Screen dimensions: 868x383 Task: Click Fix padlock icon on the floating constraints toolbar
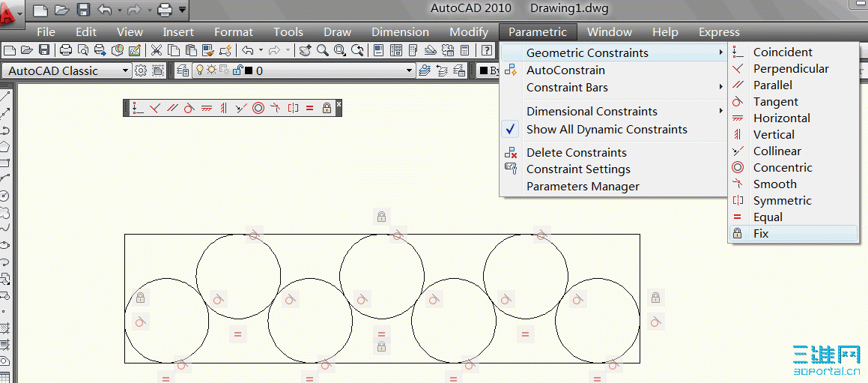pos(327,108)
